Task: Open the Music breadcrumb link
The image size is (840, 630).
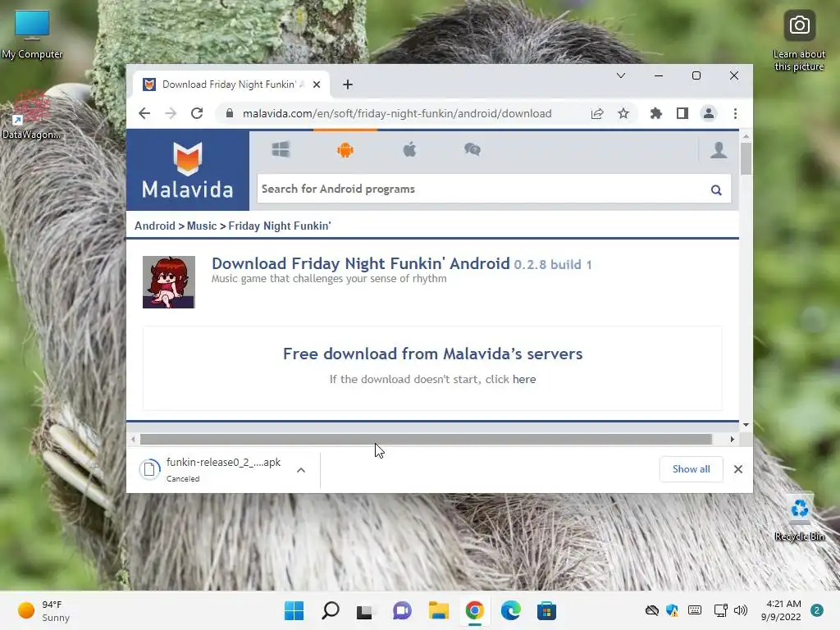Action: click(202, 226)
